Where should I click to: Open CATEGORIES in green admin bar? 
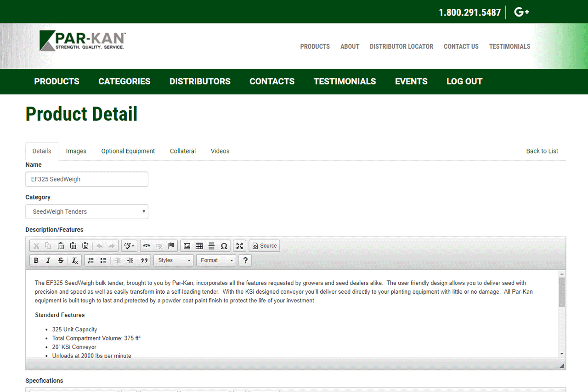click(124, 81)
